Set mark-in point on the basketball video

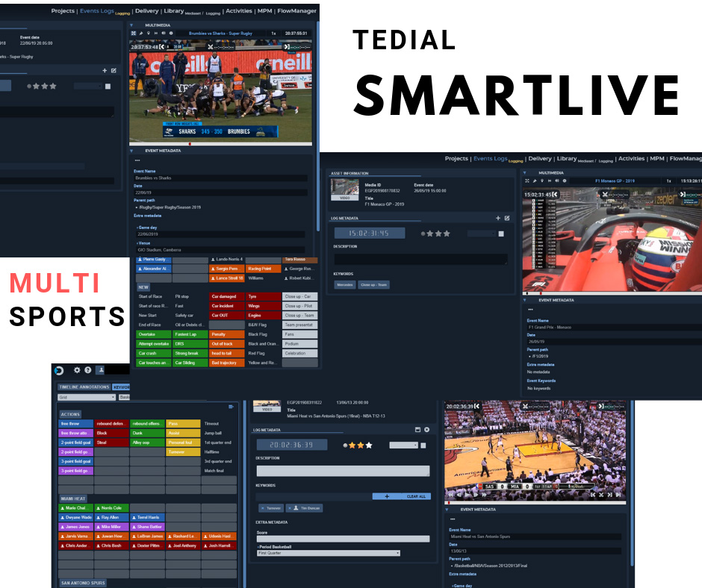tap(477, 407)
